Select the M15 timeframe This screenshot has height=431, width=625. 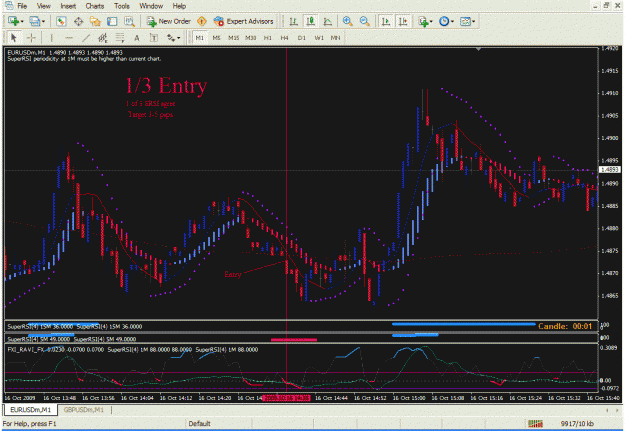point(233,38)
